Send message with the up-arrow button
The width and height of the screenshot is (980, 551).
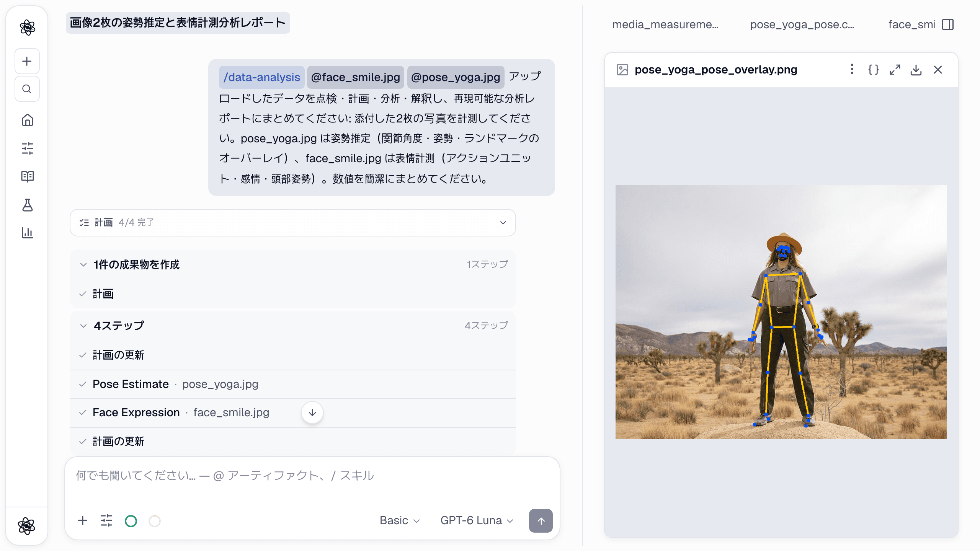point(541,520)
